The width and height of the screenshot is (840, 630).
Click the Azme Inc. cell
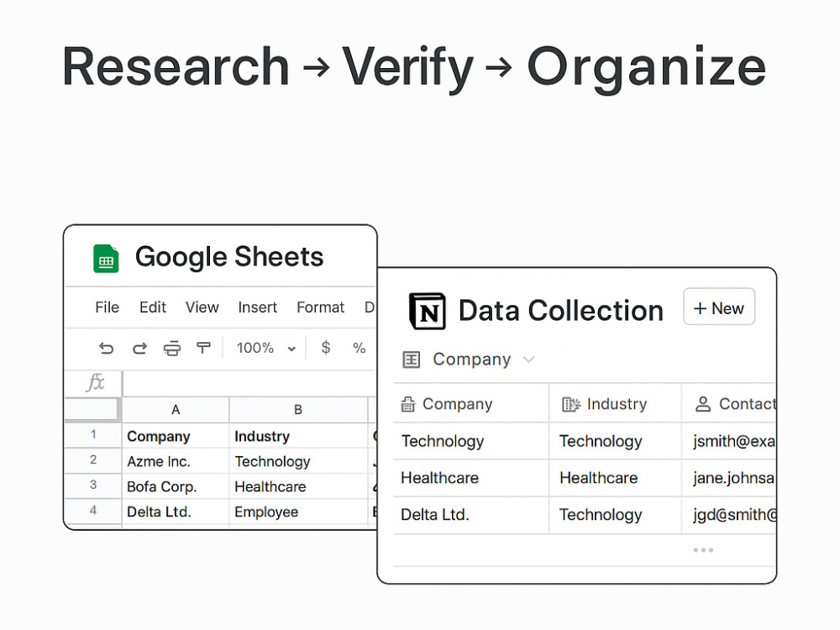(176, 461)
